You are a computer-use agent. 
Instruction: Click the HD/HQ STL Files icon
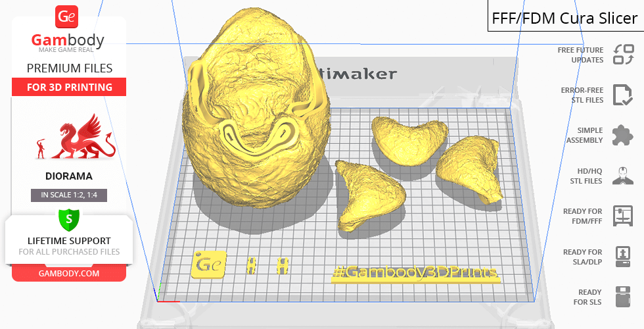tap(622, 176)
